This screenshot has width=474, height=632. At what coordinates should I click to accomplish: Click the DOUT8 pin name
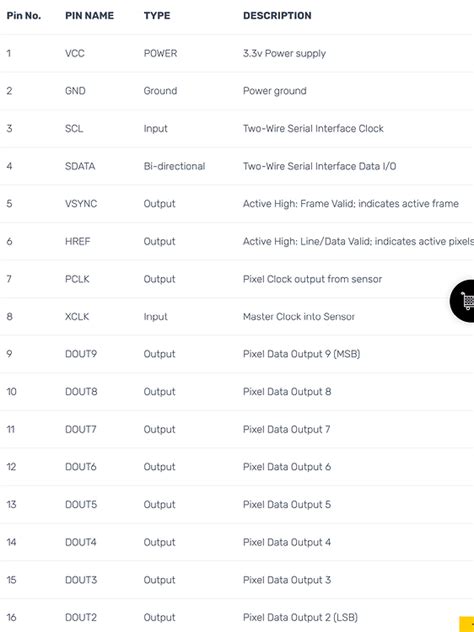click(x=81, y=392)
